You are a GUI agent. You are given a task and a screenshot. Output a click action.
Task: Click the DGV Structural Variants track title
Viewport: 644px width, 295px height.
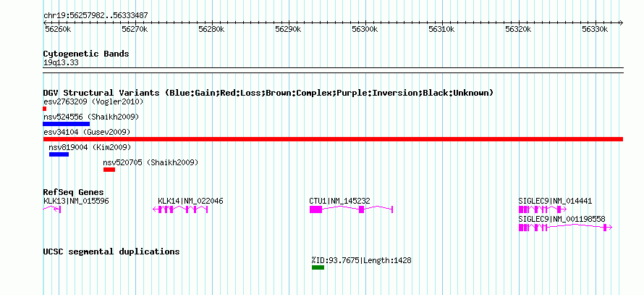[x=268, y=93]
